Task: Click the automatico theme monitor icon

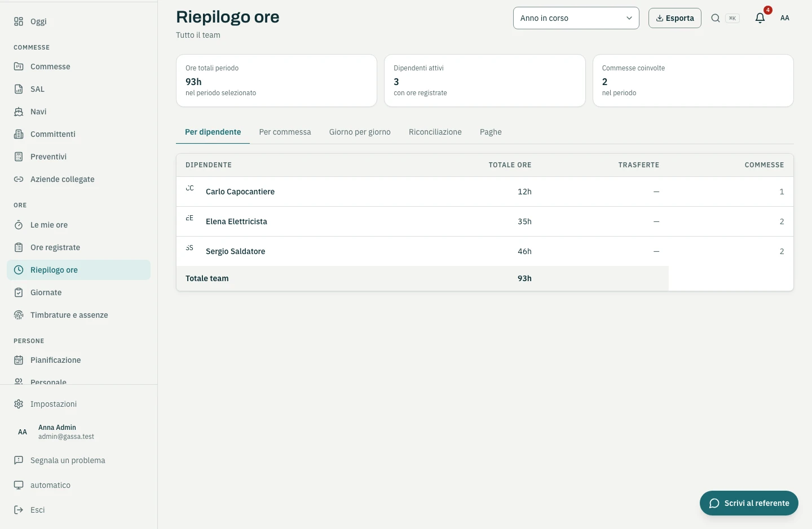Action: tap(19, 485)
